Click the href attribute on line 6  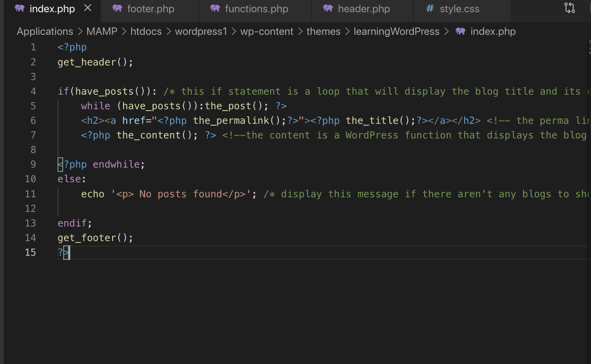click(x=134, y=121)
